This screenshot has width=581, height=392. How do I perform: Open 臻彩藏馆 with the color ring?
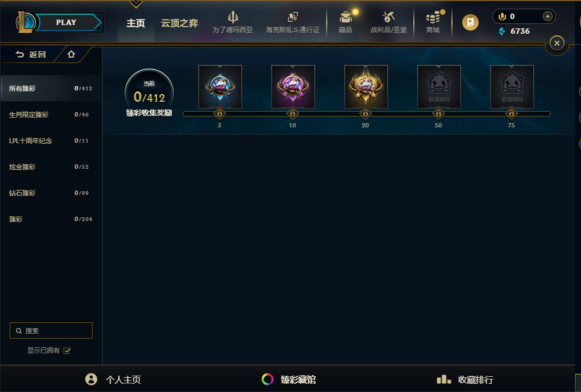pos(289,379)
